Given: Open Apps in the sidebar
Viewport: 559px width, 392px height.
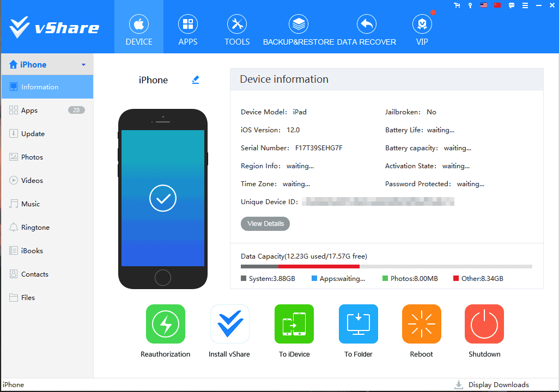Looking at the screenshot, I should pyautogui.click(x=47, y=110).
